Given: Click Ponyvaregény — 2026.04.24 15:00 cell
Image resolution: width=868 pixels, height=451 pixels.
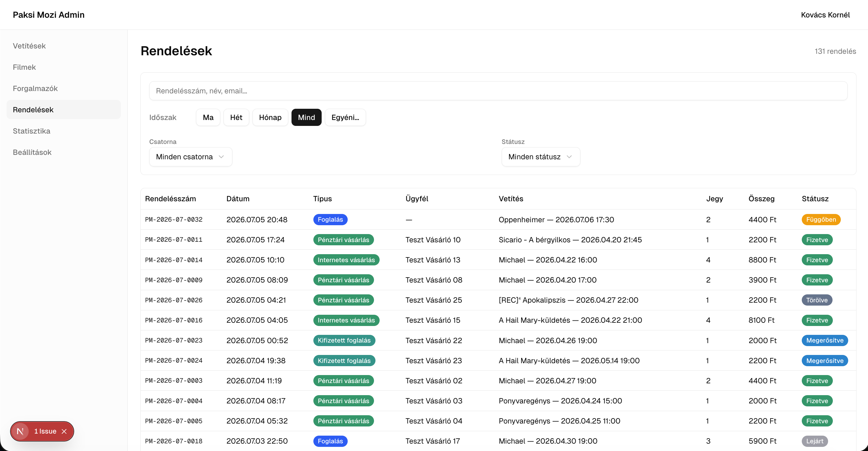Looking at the screenshot, I should coord(560,401).
